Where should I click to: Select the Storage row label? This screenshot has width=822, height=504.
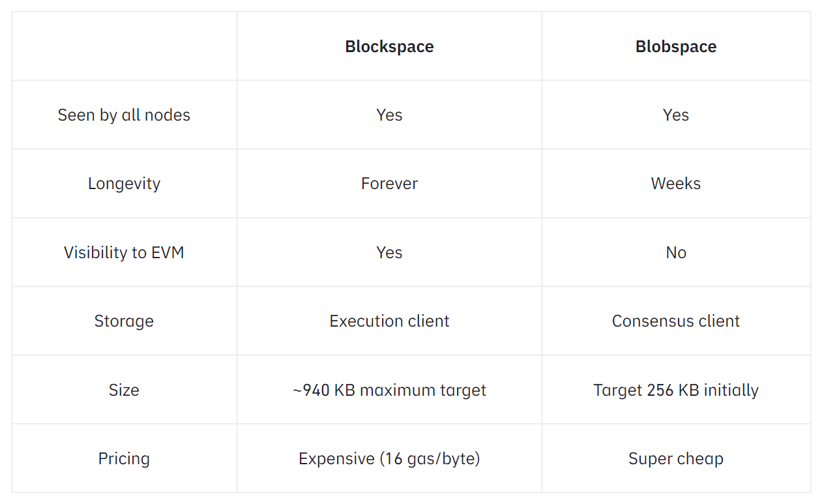124,321
